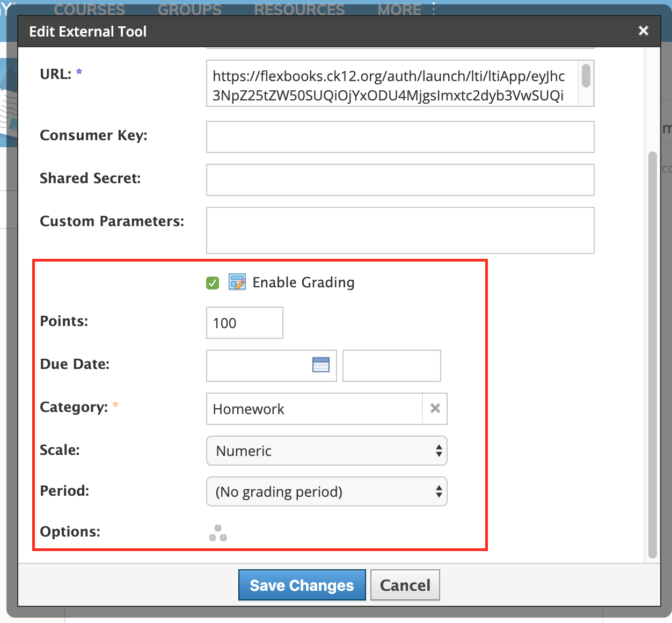
Task: Open the GROUPS menu
Action: point(189,10)
